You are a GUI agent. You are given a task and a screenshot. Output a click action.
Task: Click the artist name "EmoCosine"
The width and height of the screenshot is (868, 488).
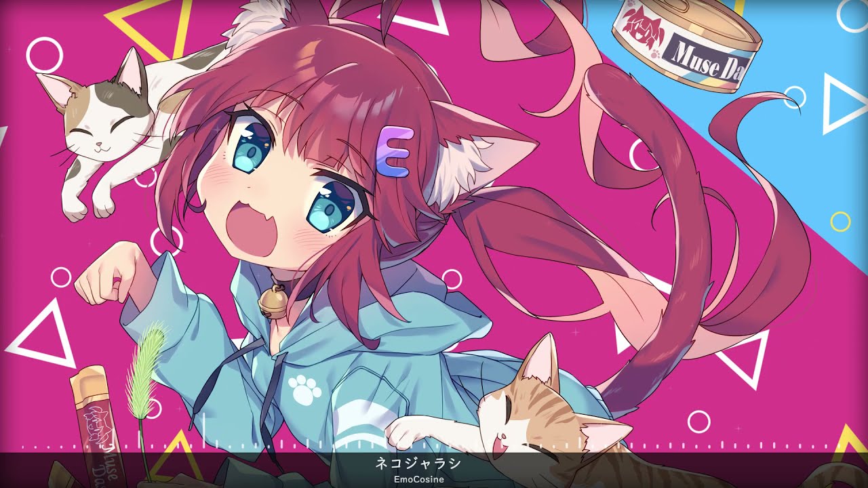pos(418,479)
